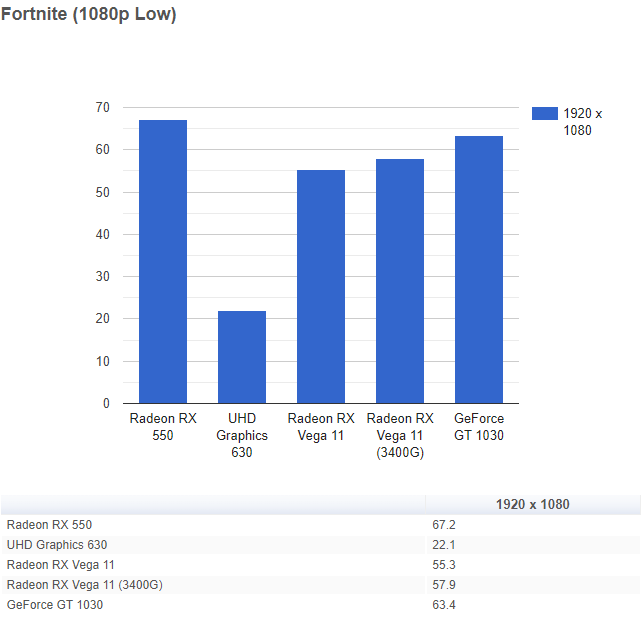This screenshot has width=642, height=621.
Task: Click the Radeon RX Vega 11 x-axis label
Action: coord(321,427)
